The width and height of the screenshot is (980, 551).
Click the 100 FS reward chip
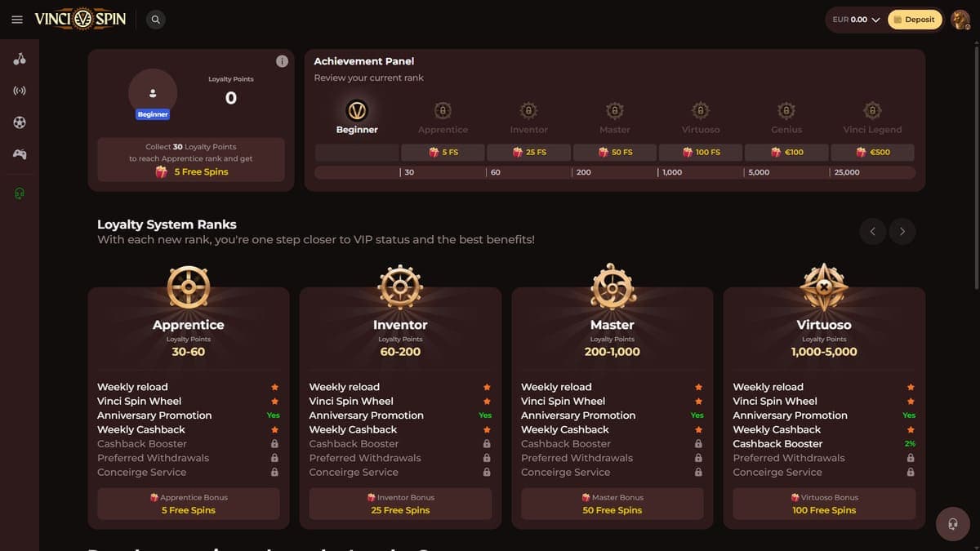702,153
